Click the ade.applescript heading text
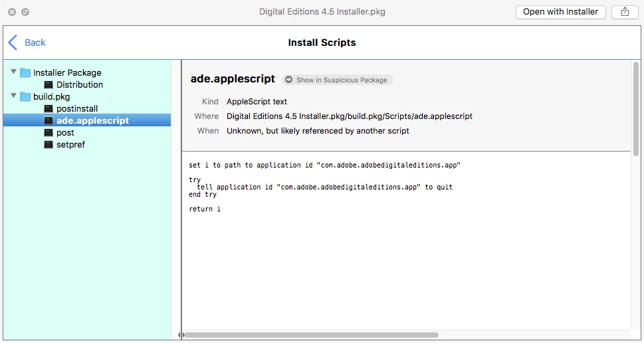 [x=233, y=79]
